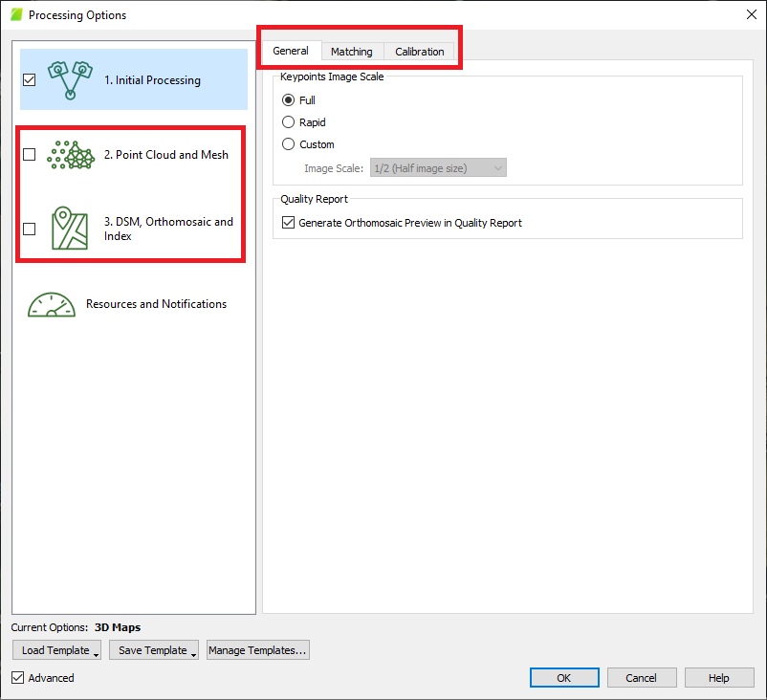Confirm settings with the OK button
The height and width of the screenshot is (700, 767).
click(x=564, y=678)
